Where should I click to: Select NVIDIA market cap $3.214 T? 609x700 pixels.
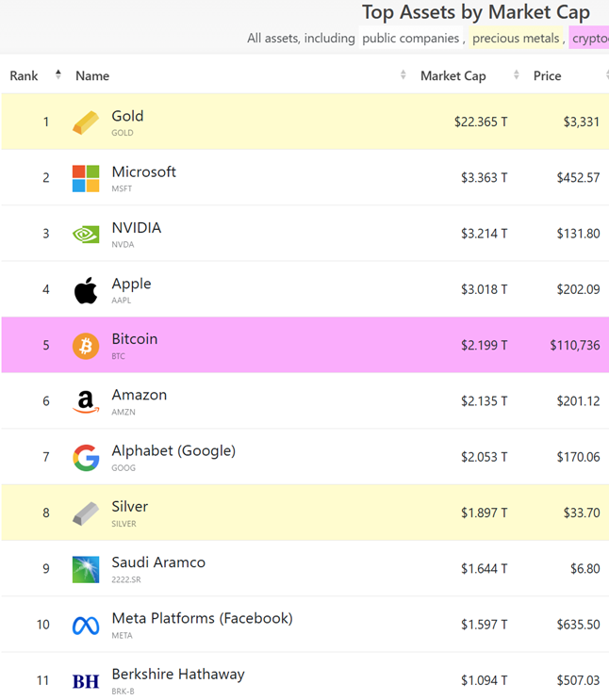coord(485,234)
